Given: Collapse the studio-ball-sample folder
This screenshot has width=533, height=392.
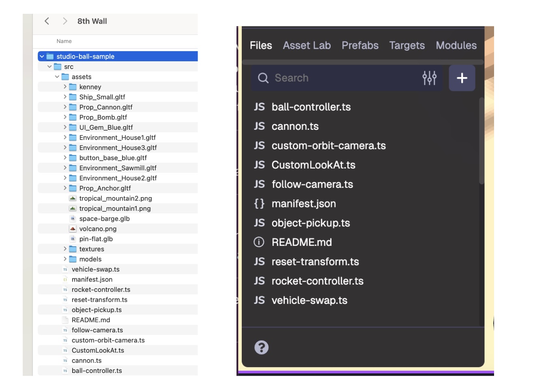Looking at the screenshot, I should pyautogui.click(x=42, y=56).
